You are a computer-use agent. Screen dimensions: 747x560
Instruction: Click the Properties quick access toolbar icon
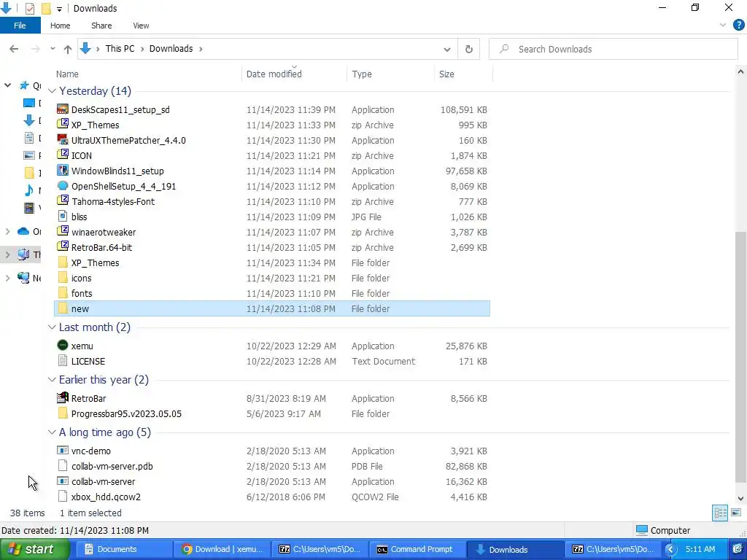coord(29,9)
